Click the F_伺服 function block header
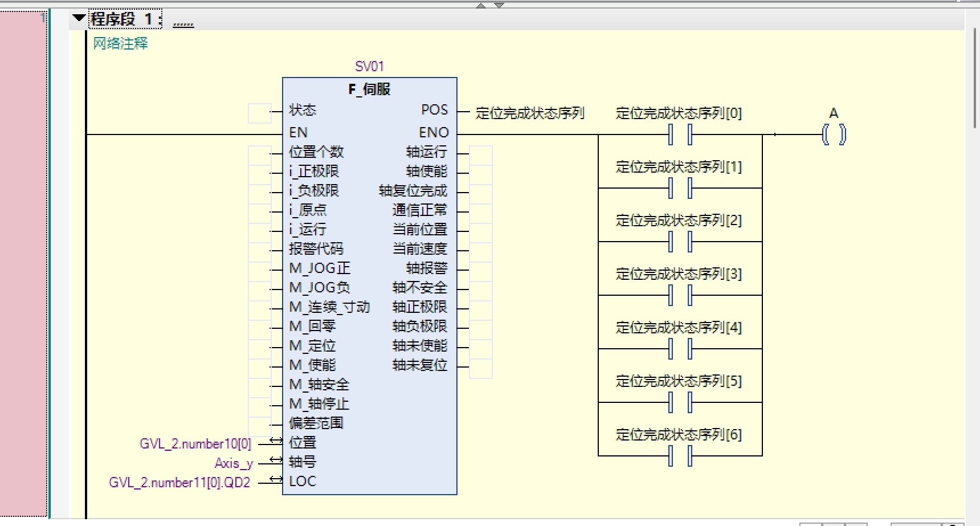 369,89
